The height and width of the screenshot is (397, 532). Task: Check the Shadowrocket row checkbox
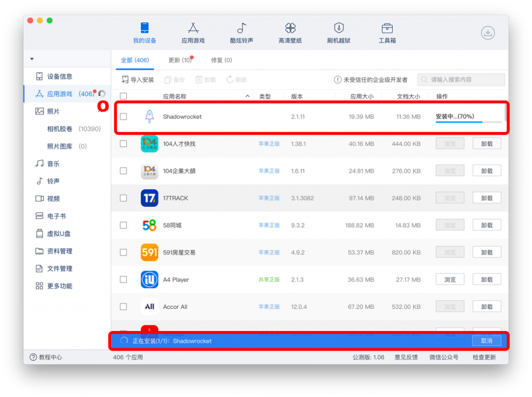(x=124, y=116)
